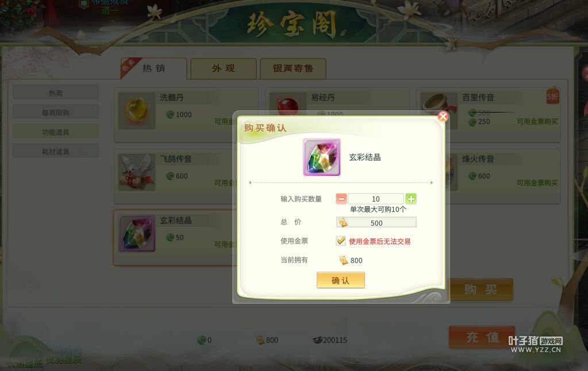Image resolution: width=588 pixels, height=371 pixels.
Task: Open the 银两寄售 tab
Action: pos(293,68)
